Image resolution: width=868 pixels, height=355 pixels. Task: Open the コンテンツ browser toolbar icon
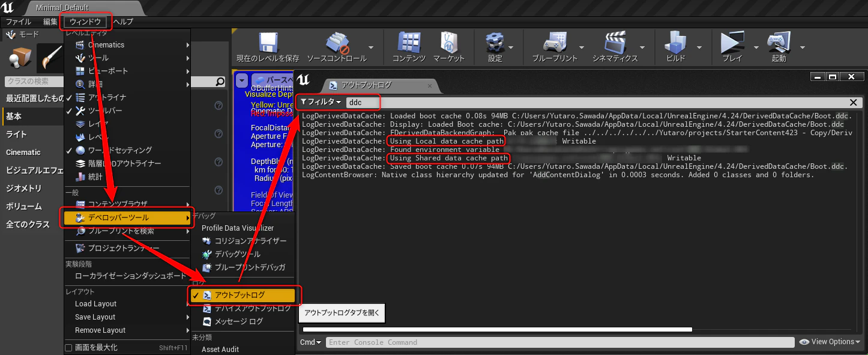pos(409,43)
